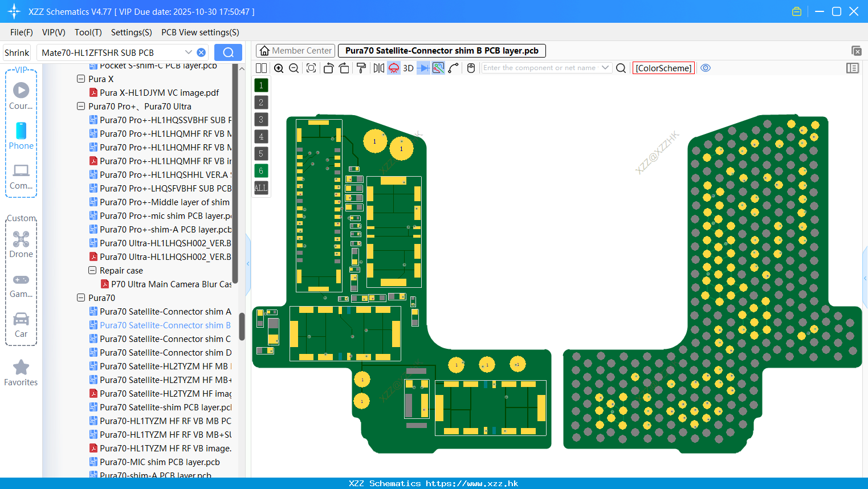Open Pura70 Pro+-mic shim PCB layer file
Image resolution: width=868 pixels, height=489 pixels.
pyautogui.click(x=160, y=216)
